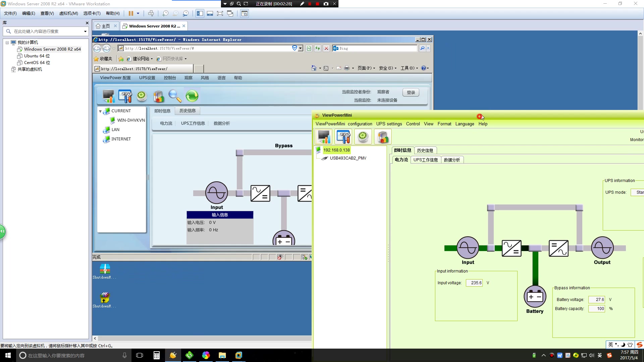Image resolution: width=644 pixels, height=362 pixels.
Task: Click the green round button icon in ViewPower web toolbar
Action: coord(142,96)
